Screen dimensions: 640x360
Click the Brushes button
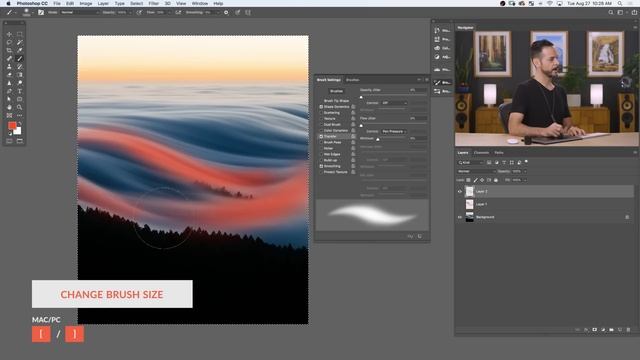(336, 91)
